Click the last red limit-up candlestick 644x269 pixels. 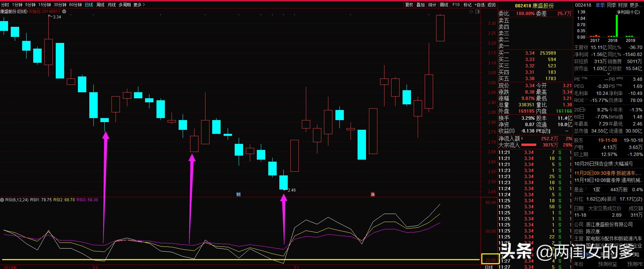point(440,28)
